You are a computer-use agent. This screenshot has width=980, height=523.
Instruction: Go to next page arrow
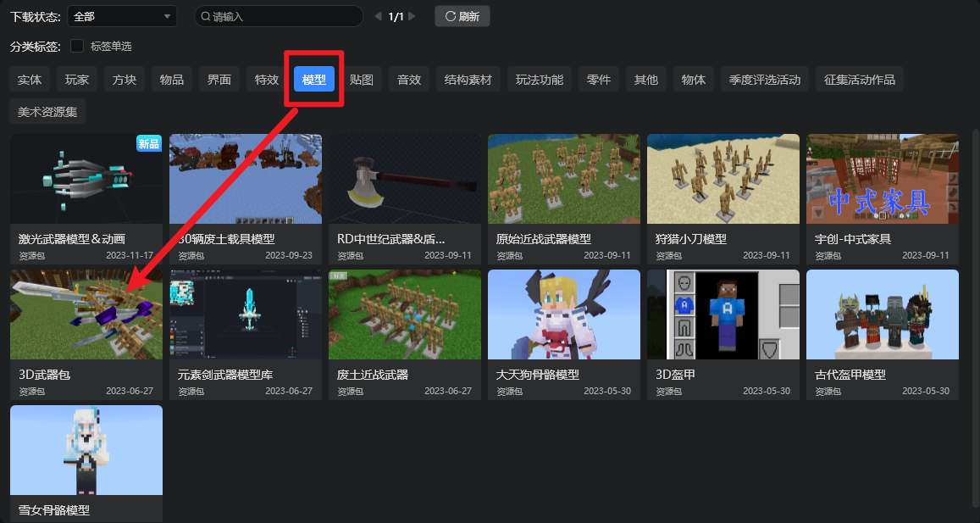(412, 16)
